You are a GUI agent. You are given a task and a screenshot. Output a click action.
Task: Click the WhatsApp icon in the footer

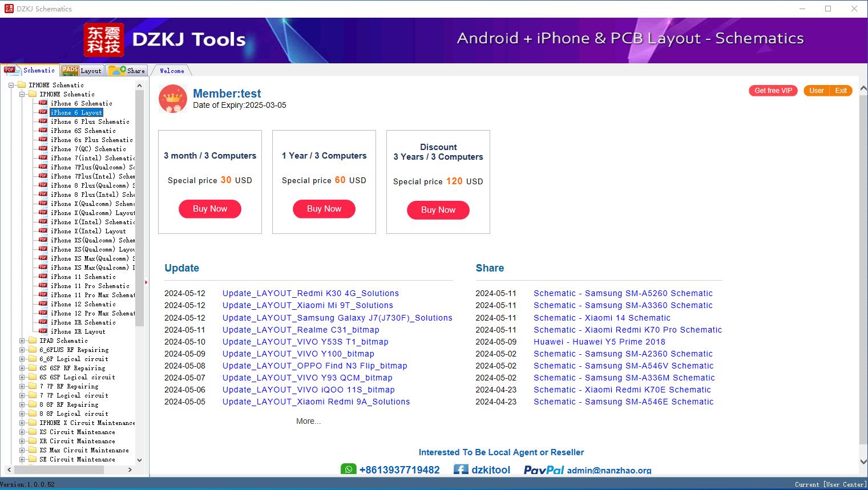348,469
